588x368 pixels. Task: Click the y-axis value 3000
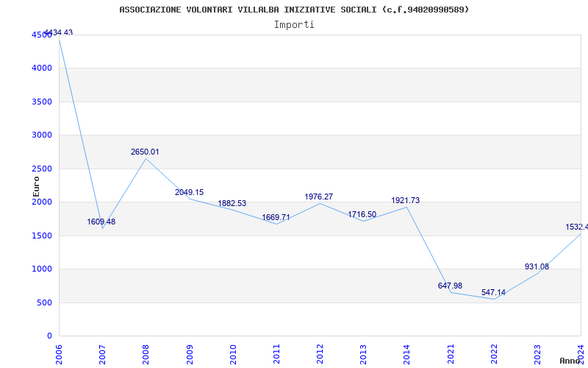[x=42, y=135]
